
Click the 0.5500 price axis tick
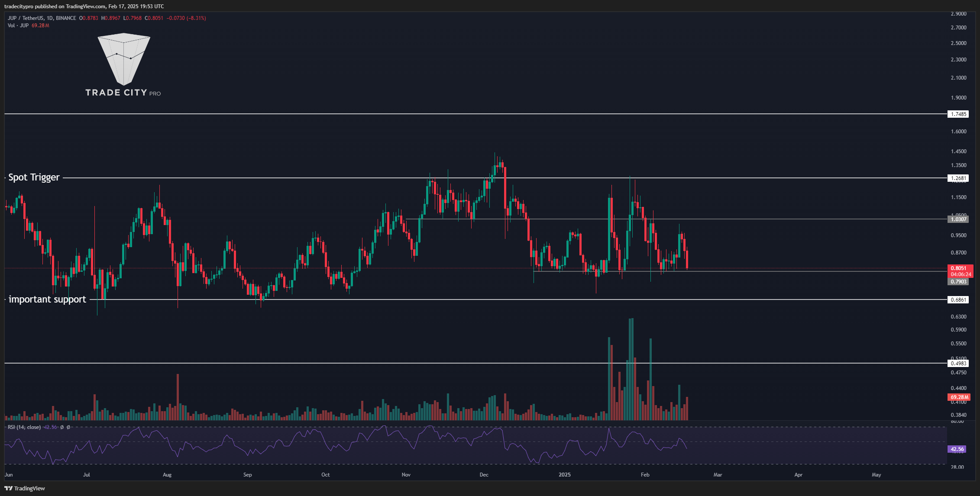(x=958, y=344)
